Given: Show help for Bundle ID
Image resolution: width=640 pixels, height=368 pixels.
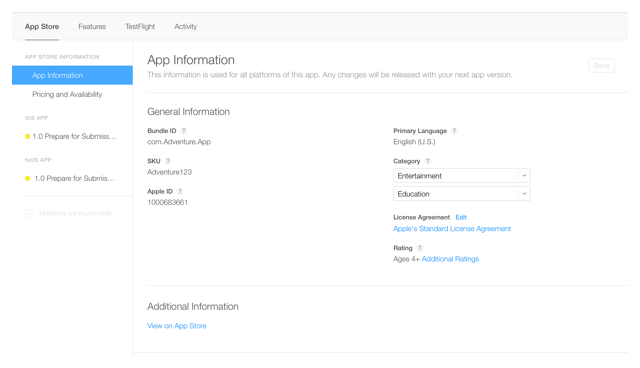Looking at the screenshot, I should tap(184, 131).
